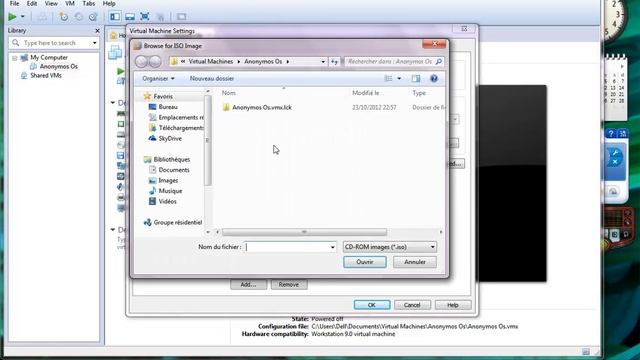This screenshot has height=360, width=640.
Task: Click Anonymos Os in the address path
Action: pyautogui.click(x=263, y=61)
